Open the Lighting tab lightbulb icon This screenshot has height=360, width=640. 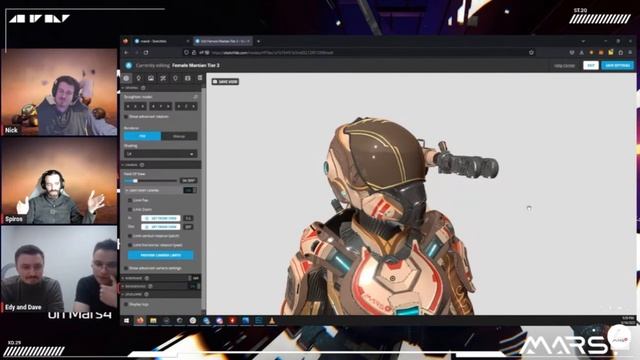coord(139,78)
